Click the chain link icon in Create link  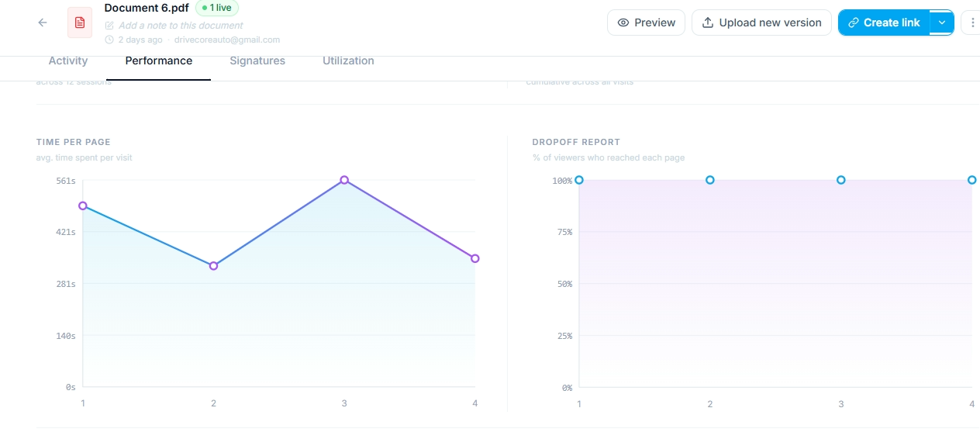pos(854,22)
